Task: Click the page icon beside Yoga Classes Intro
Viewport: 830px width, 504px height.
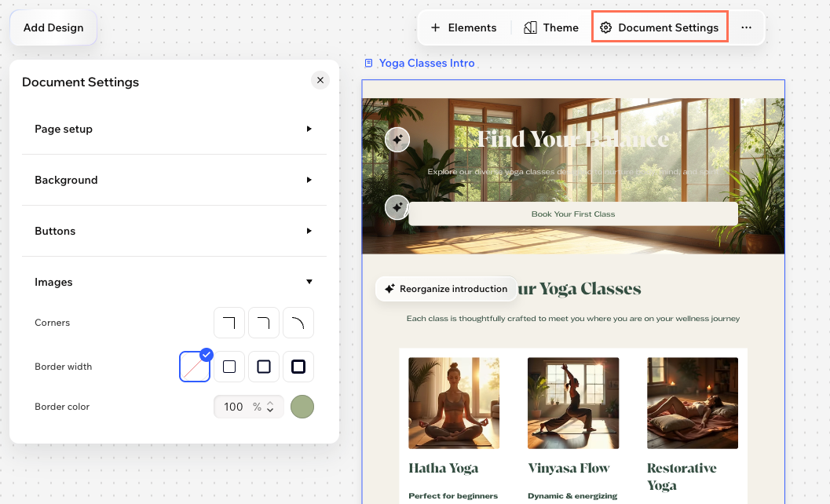Action: 369,64
